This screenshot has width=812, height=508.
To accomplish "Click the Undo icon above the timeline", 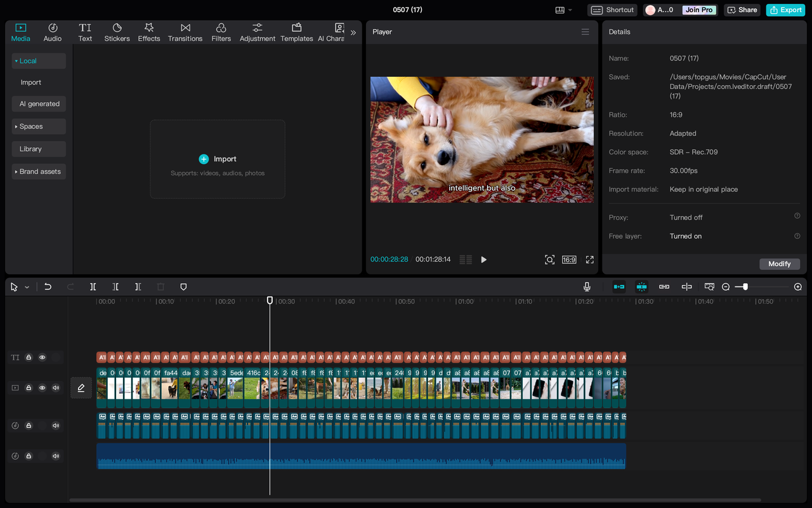I will (48, 286).
